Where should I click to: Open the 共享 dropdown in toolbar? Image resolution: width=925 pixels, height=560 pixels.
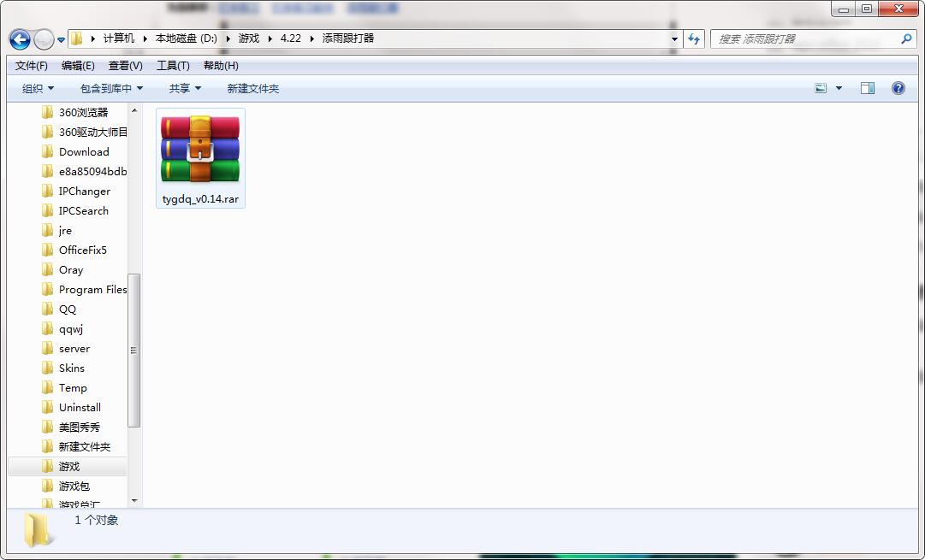pos(185,88)
